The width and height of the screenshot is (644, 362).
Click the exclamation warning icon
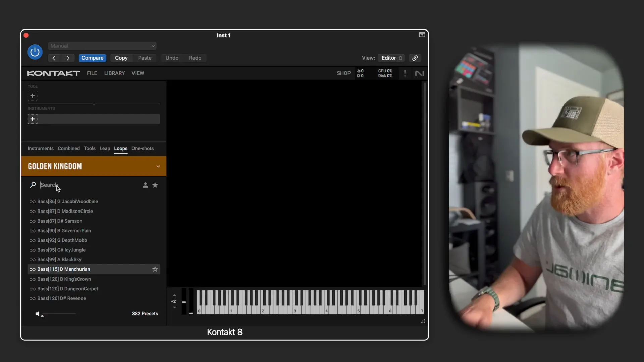405,73
